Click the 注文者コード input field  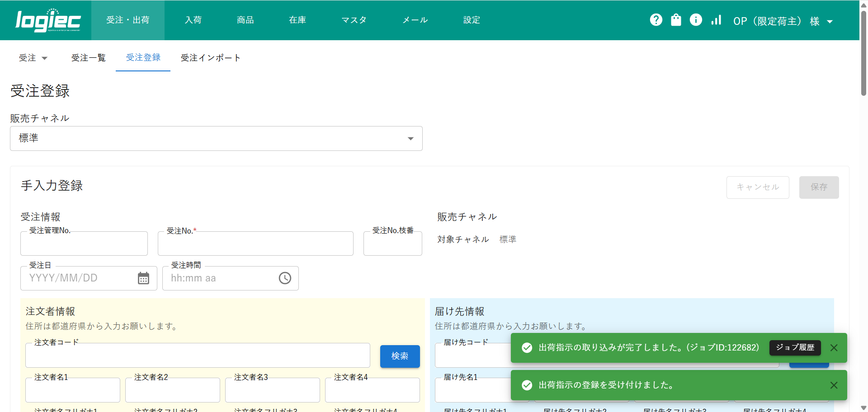[198, 356]
